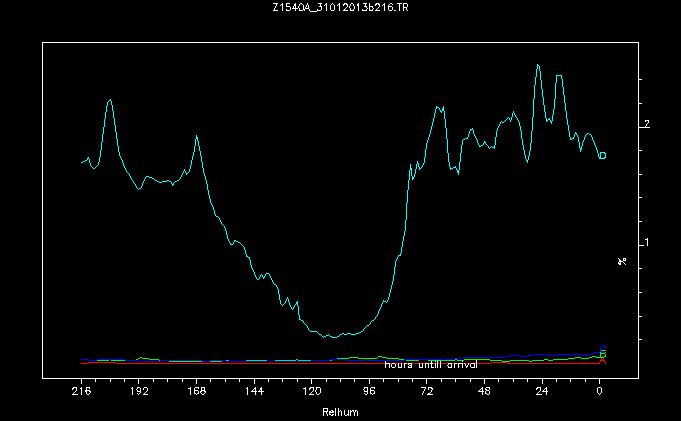Image resolution: width=681 pixels, height=421 pixels.
Task: Click the 120 tick label on x-axis
Action: pos(312,393)
